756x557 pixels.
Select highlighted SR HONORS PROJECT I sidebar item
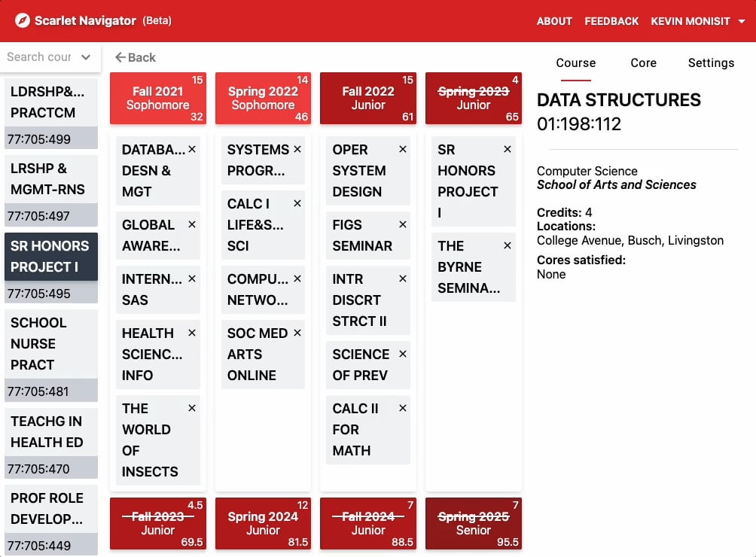click(51, 257)
